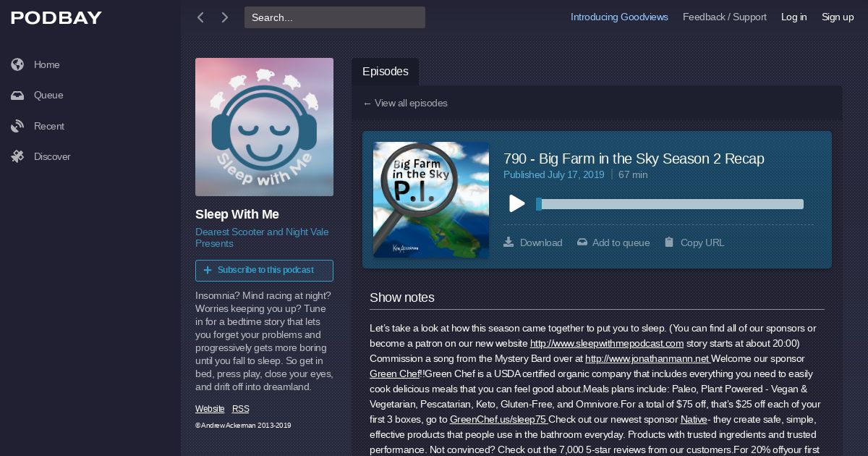Subscribe to this podcast
This screenshot has height=456, width=868.
point(264,270)
